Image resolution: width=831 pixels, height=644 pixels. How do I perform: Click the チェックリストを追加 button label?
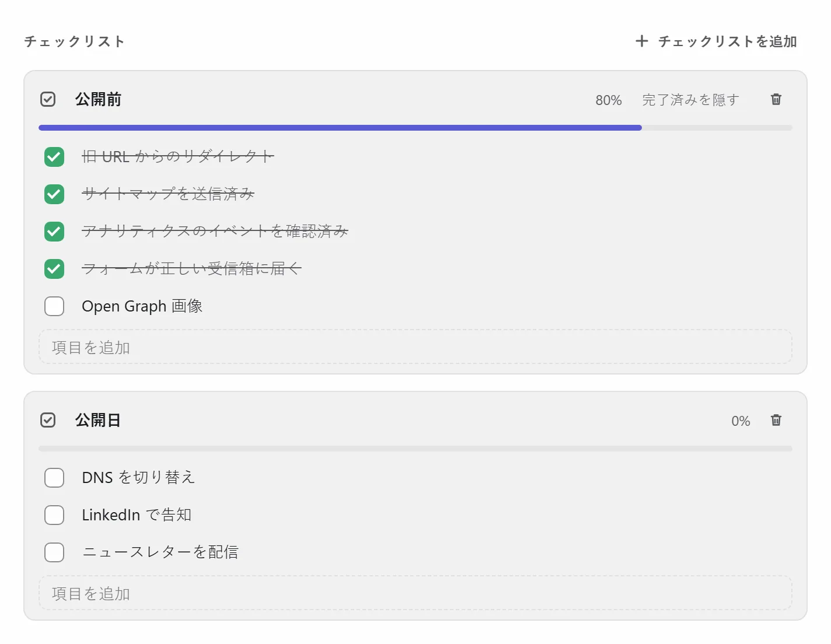(x=727, y=41)
